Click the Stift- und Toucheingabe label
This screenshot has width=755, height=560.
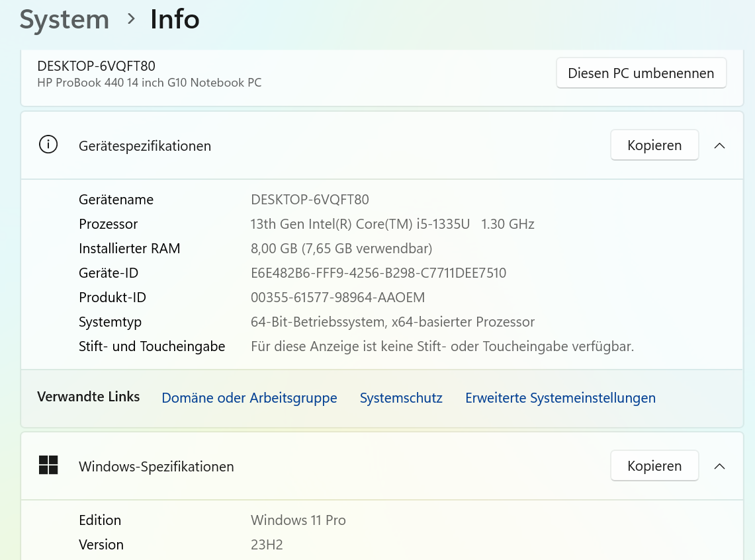[152, 347]
